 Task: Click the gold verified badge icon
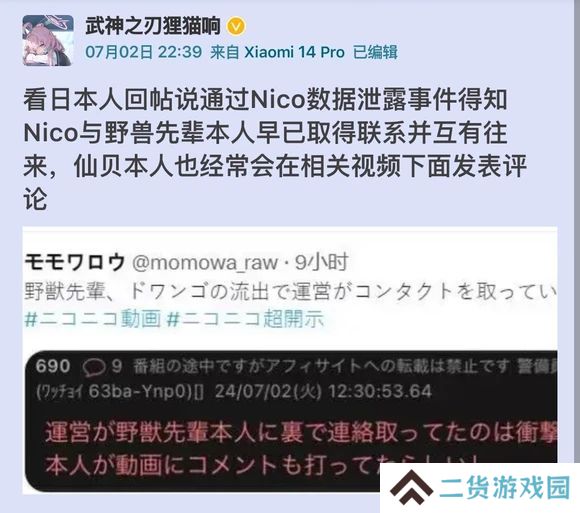coord(236,27)
